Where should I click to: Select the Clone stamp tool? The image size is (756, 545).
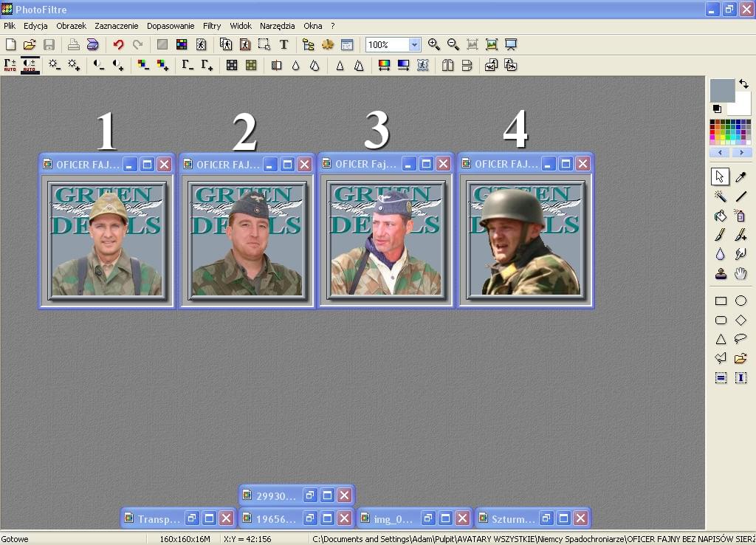click(x=721, y=274)
